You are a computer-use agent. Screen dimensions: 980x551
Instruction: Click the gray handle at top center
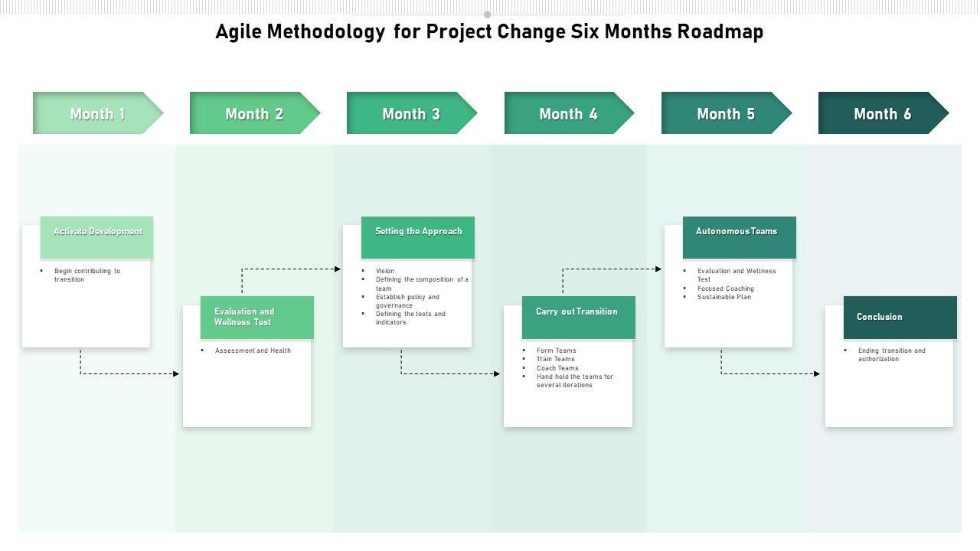pyautogui.click(x=487, y=14)
